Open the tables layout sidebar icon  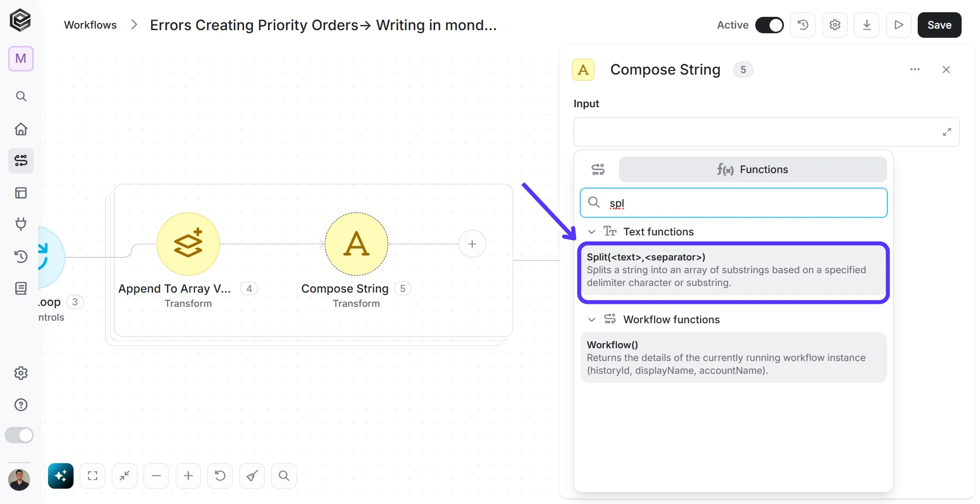pyautogui.click(x=21, y=193)
